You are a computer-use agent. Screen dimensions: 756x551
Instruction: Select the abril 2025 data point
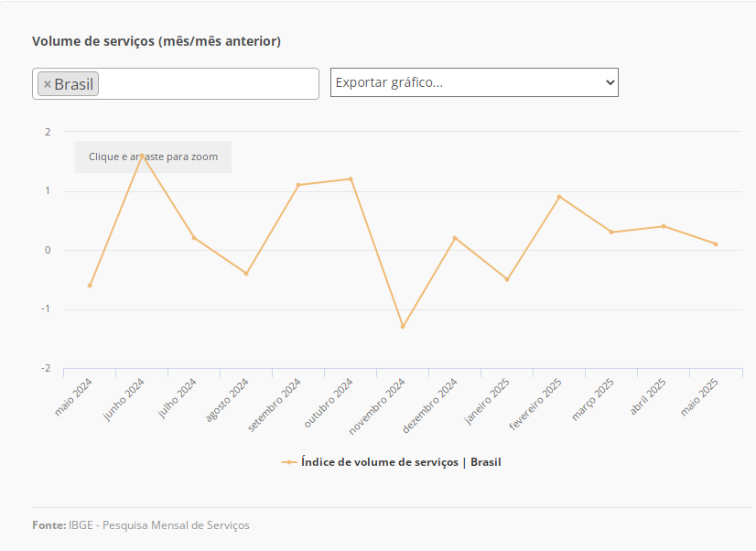[x=664, y=226]
